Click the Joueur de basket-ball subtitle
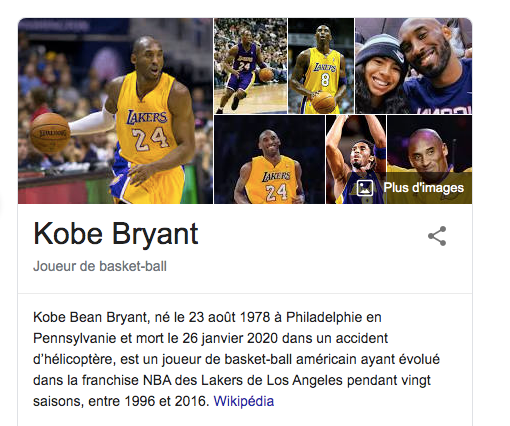510x426 pixels. click(100, 266)
